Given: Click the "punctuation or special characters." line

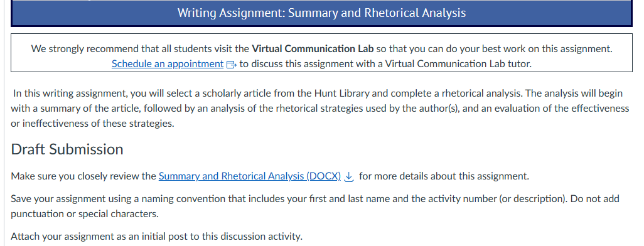Looking at the screenshot, I should point(85,214).
